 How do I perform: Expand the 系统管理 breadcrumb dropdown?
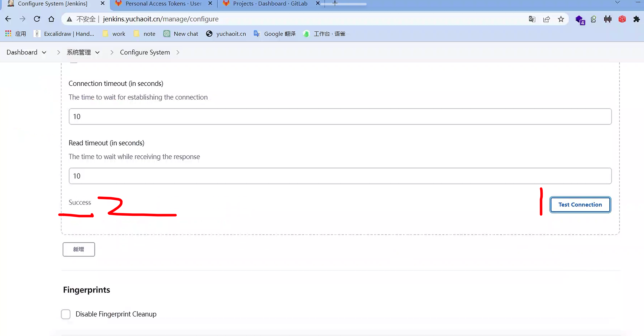(x=97, y=53)
